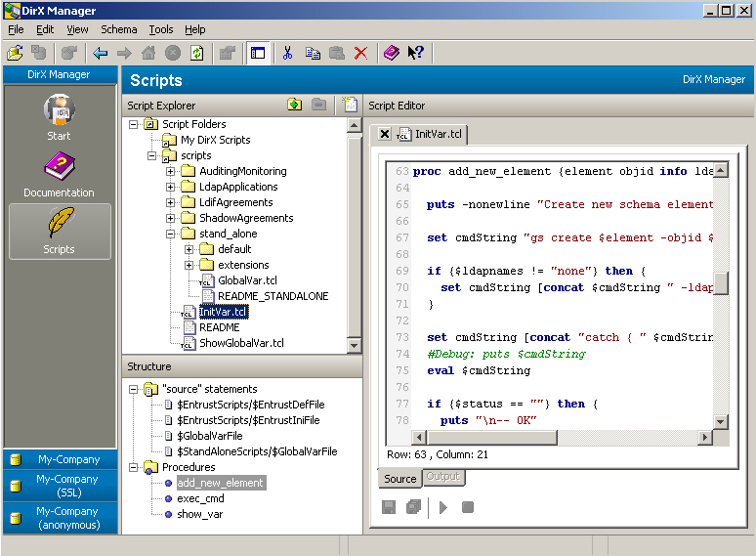The width and height of the screenshot is (756, 556).
Task: Click the open connection toolbar icon
Action: pos(15,53)
